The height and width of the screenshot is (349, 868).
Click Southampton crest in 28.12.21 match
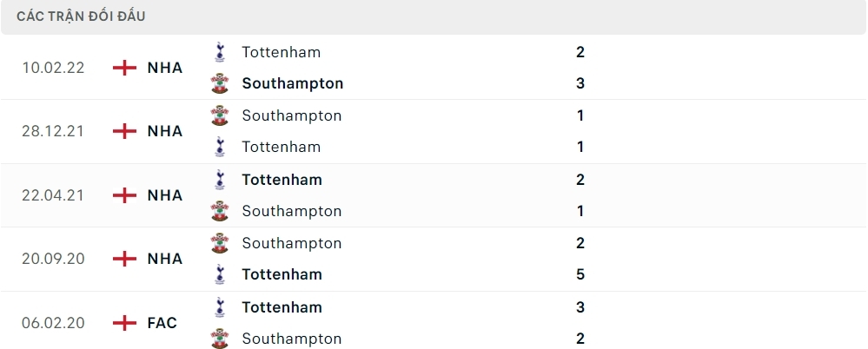(220, 115)
